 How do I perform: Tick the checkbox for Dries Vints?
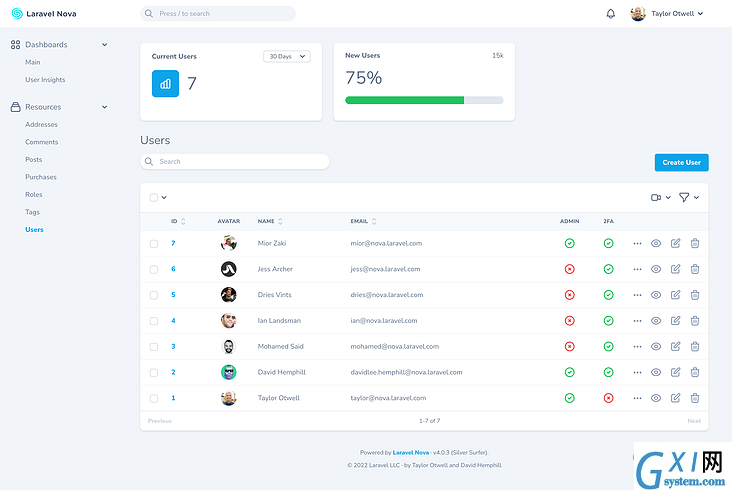pyautogui.click(x=154, y=295)
